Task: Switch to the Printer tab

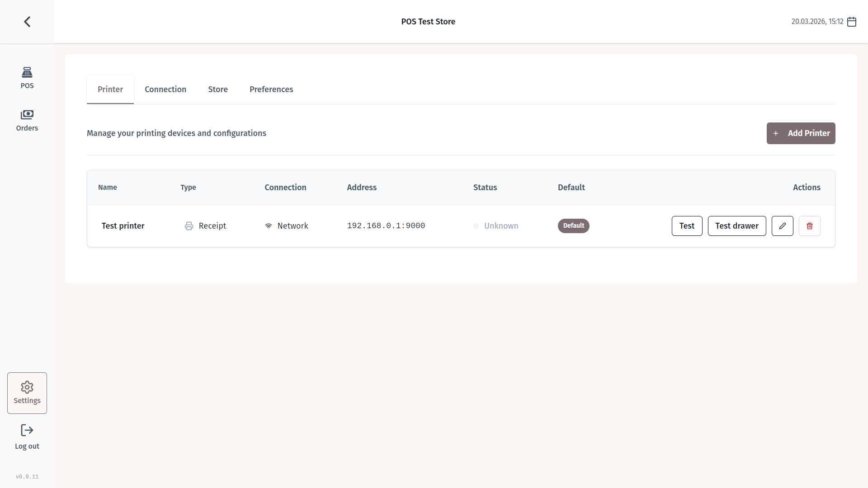Action: (x=110, y=89)
